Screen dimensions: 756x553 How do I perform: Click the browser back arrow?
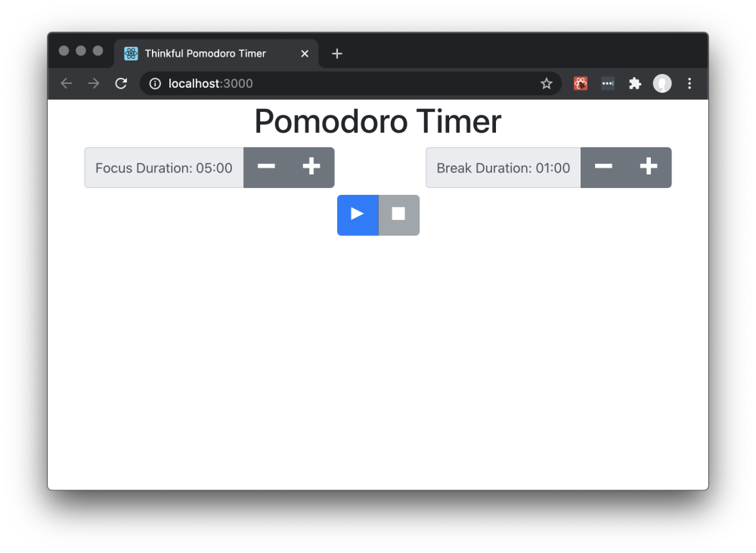(x=67, y=83)
